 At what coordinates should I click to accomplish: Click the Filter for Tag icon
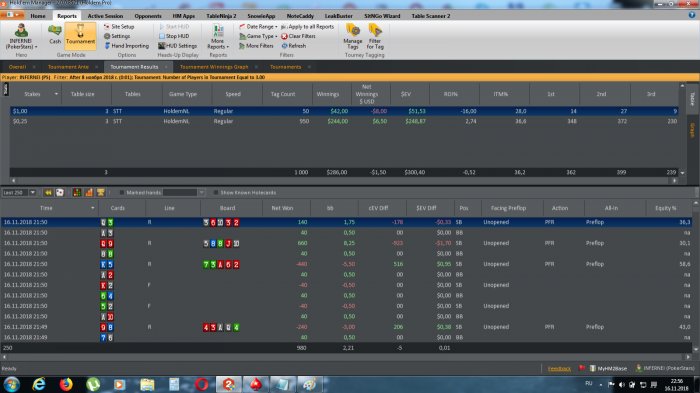pyautogui.click(x=375, y=36)
